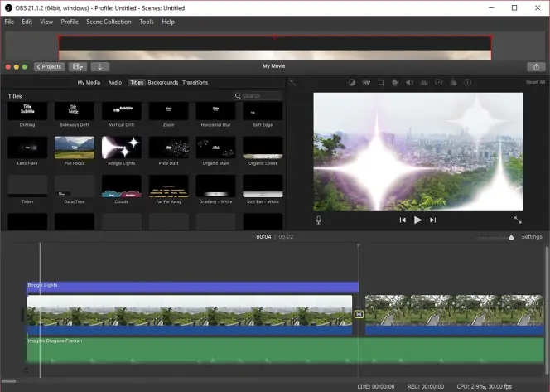
Task: Select the Clouds title thumbnail
Action: pyautogui.click(x=122, y=186)
